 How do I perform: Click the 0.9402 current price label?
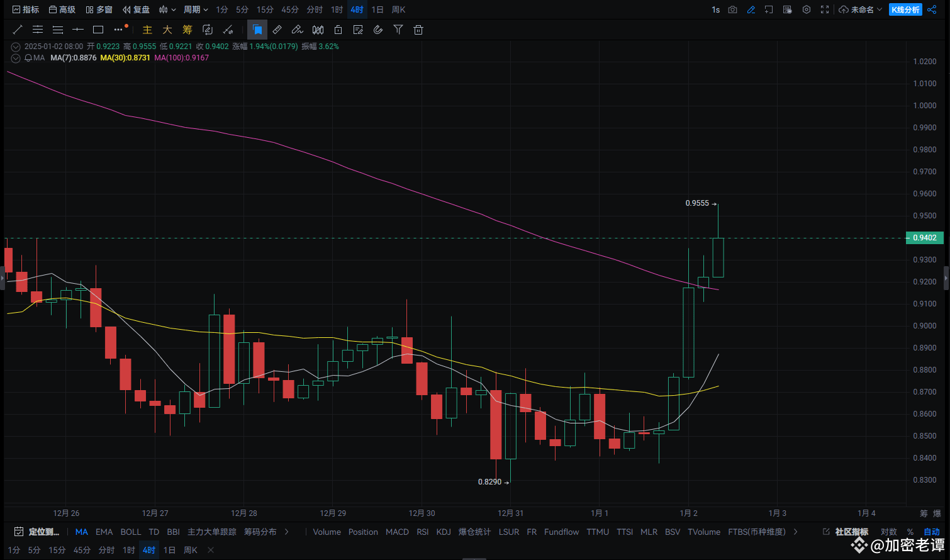[x=924, y=238]
